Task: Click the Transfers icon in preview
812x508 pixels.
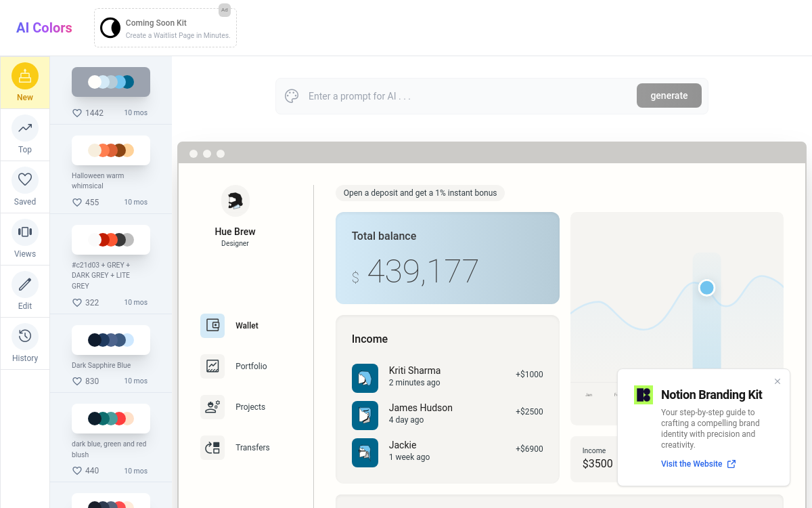Action: (212, 448)
